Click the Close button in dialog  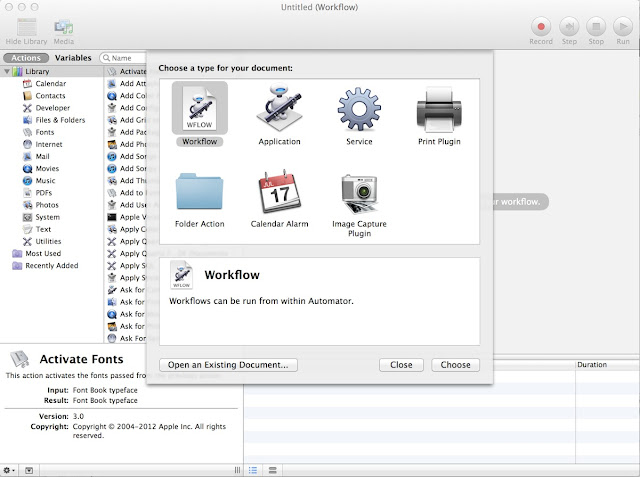coord(401,365)
